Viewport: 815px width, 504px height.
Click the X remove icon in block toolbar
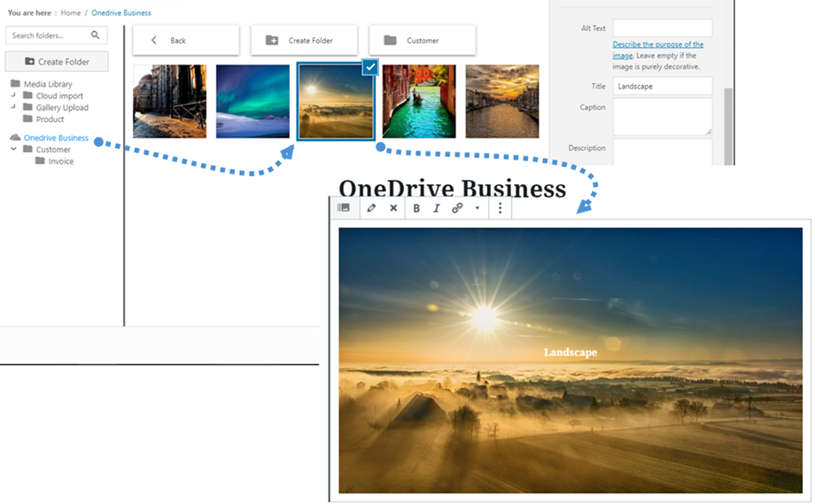click(393, 208)
